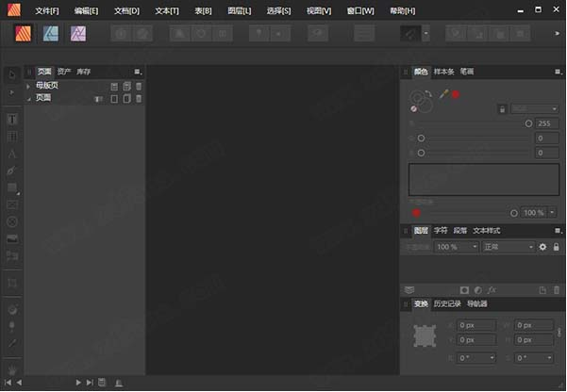
Task: Delete master page using trash icon
Action: pos(139,86)
